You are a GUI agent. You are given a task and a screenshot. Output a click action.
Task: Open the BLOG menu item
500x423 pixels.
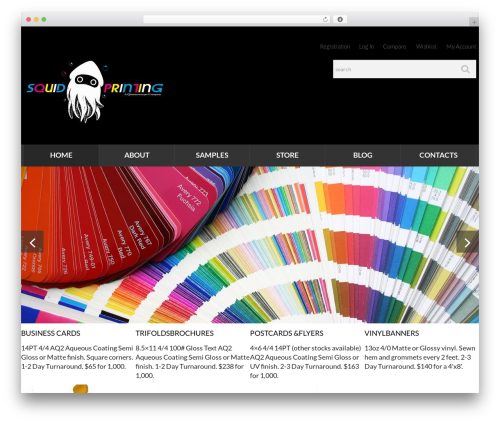tap(363, 155)
